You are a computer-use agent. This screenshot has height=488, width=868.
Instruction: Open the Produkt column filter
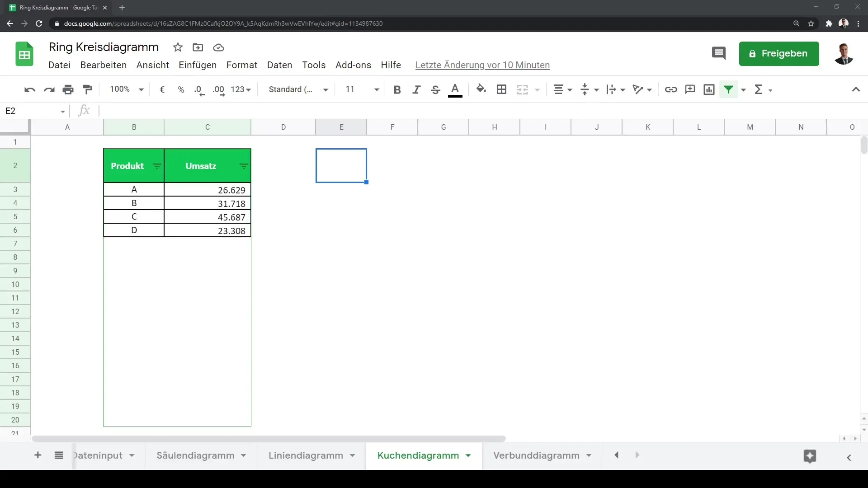click(x=157, y=166)
